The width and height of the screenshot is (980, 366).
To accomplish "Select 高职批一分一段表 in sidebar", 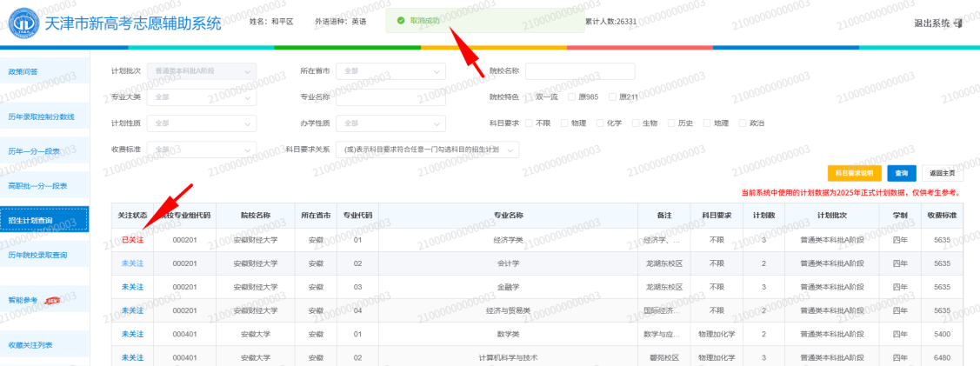I will pyautogui.click(x=44, y=185).
